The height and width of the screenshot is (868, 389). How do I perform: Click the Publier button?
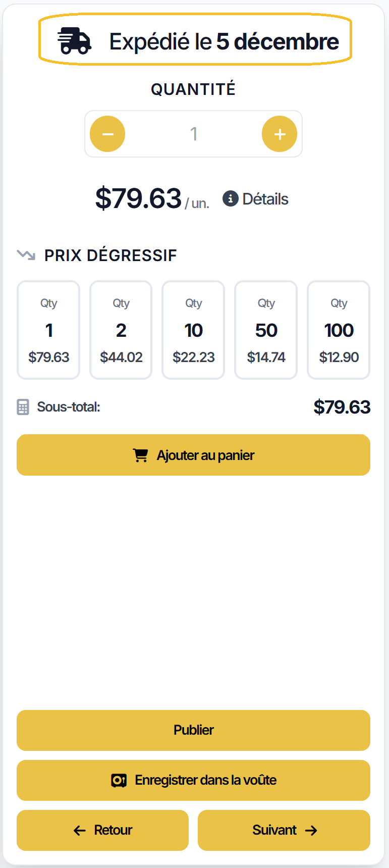click(193, 730)
